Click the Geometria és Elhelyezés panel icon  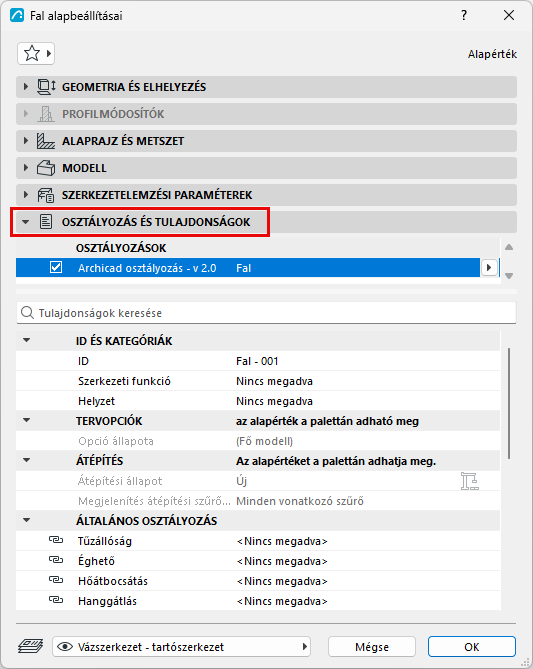[x=46, y=87]
